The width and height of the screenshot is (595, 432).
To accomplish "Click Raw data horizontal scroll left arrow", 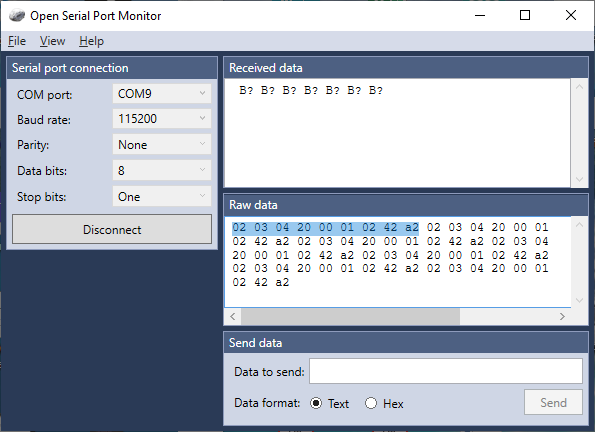I will (x=233, y=316).
